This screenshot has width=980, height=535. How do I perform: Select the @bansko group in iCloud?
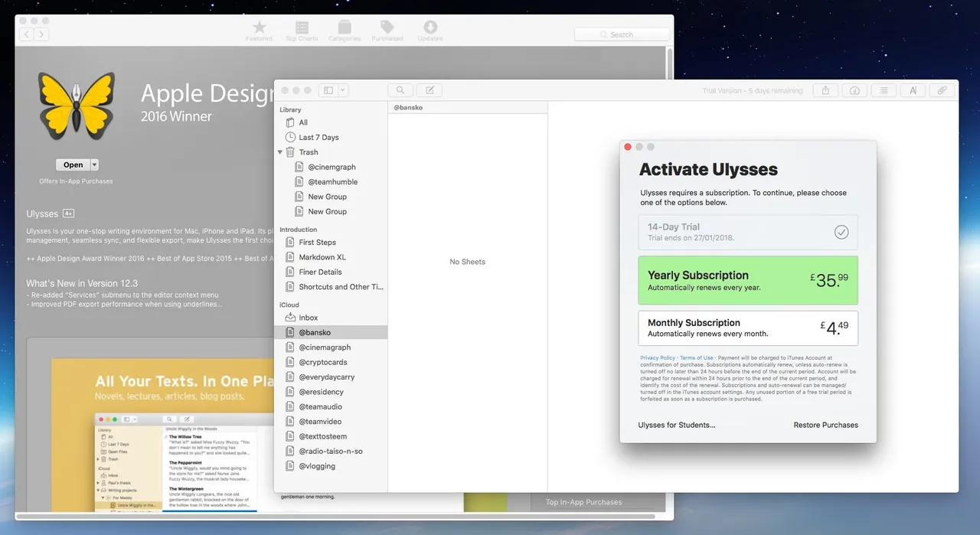pyautogui.click(x=331, y=332)
